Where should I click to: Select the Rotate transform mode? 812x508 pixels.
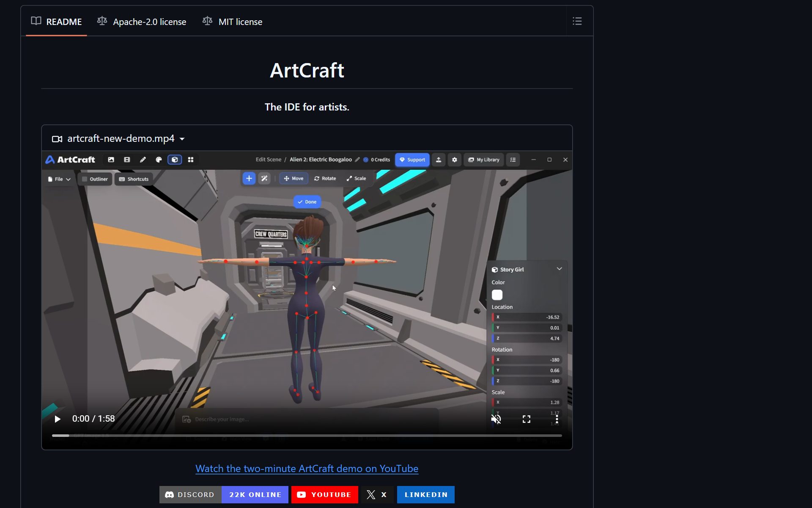(325, 179)
